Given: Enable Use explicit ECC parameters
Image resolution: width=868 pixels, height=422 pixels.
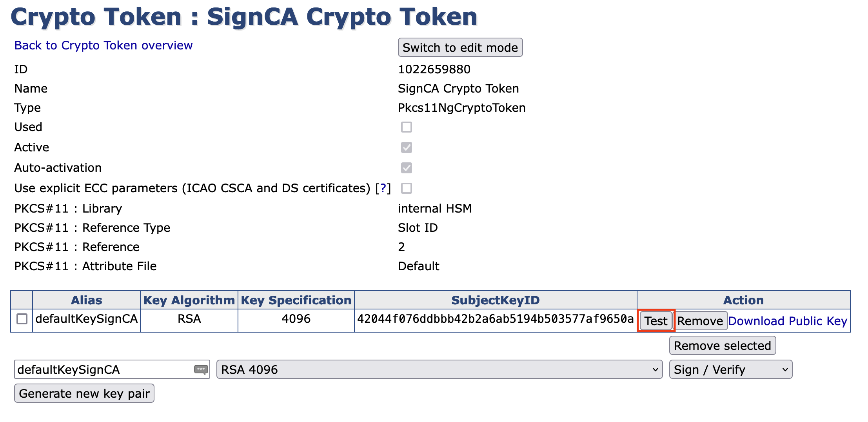Looking at the screenshot, I should [407, 188].
